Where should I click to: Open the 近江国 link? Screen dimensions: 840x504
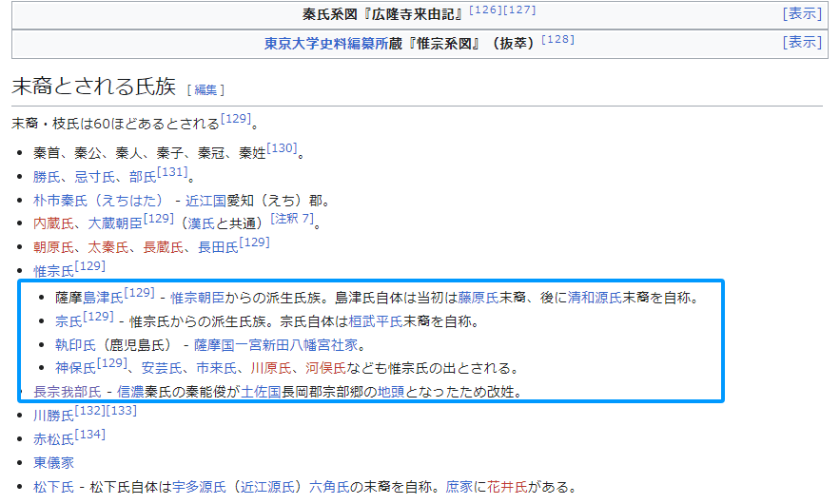[x=205, y=201]
